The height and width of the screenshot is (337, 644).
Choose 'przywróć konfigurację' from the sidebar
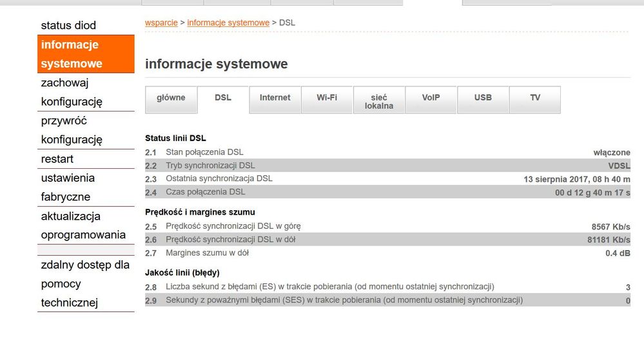pos(72,130)
